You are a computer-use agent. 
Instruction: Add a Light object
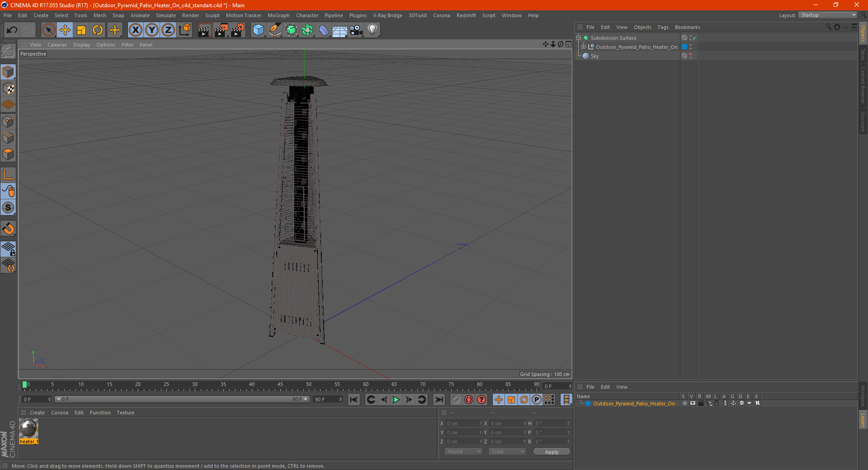(x=373, y=30)
